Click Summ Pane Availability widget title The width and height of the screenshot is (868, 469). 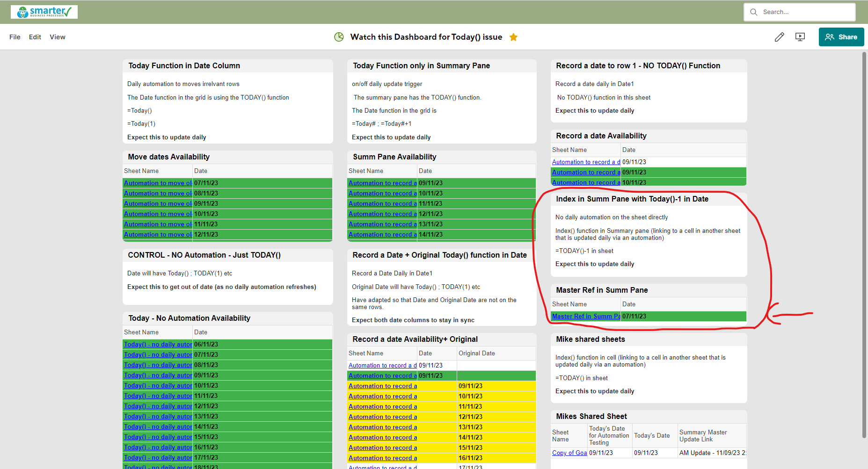[x=394, y=157]
